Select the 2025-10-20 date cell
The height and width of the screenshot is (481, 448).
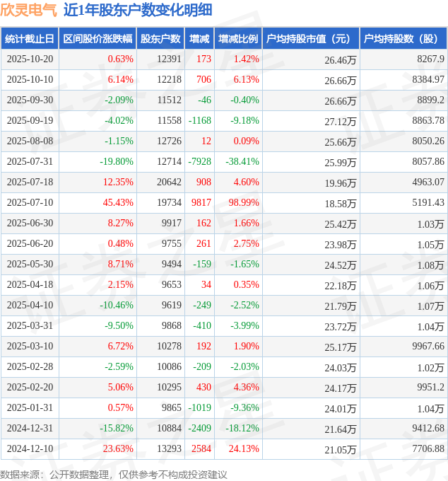(x=29, y=59)
